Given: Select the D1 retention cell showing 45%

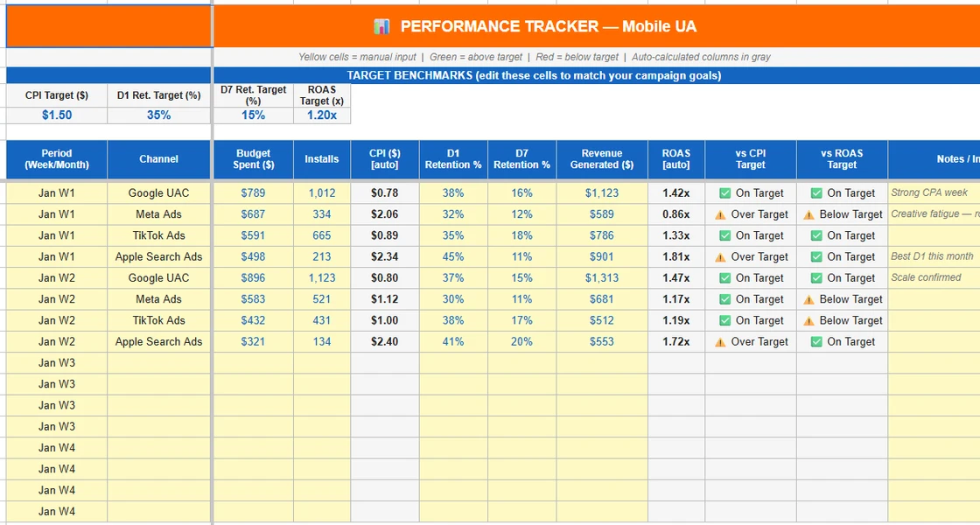Looking at the screenshot, I should [453, 257].
